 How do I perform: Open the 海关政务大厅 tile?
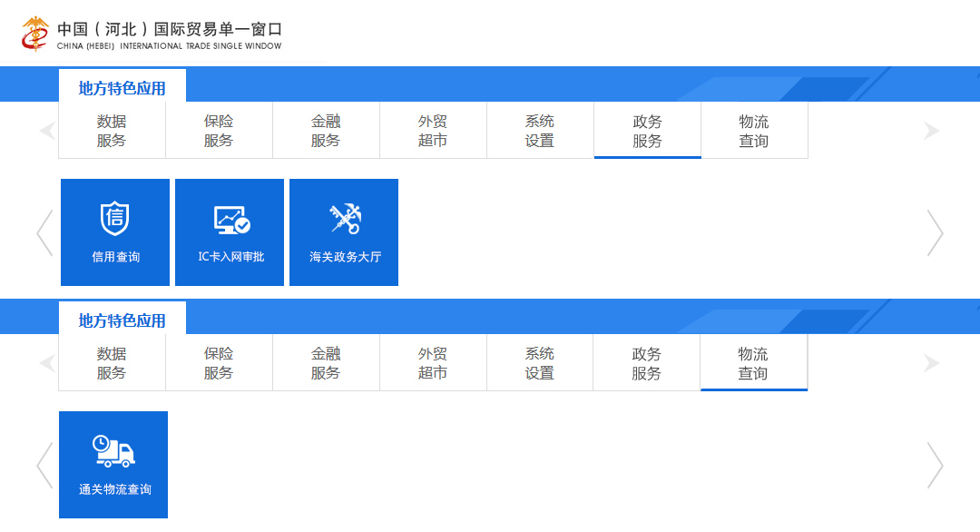344,232
